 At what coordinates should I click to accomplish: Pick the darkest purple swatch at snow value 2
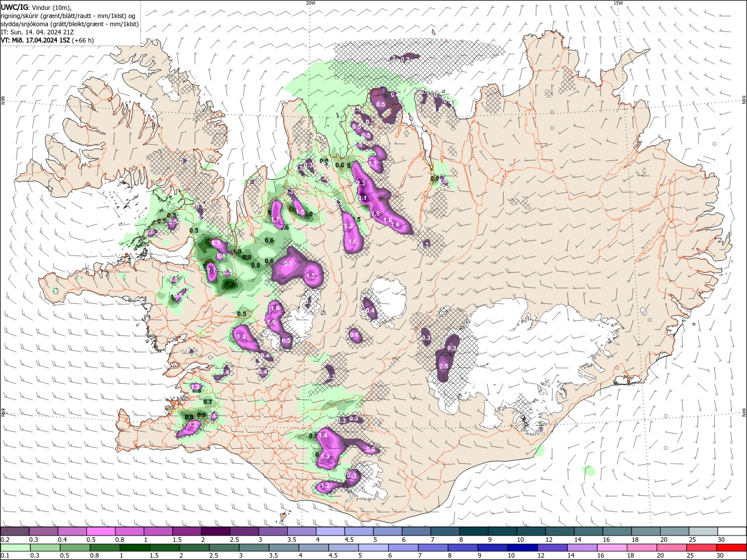coord(215,531)
